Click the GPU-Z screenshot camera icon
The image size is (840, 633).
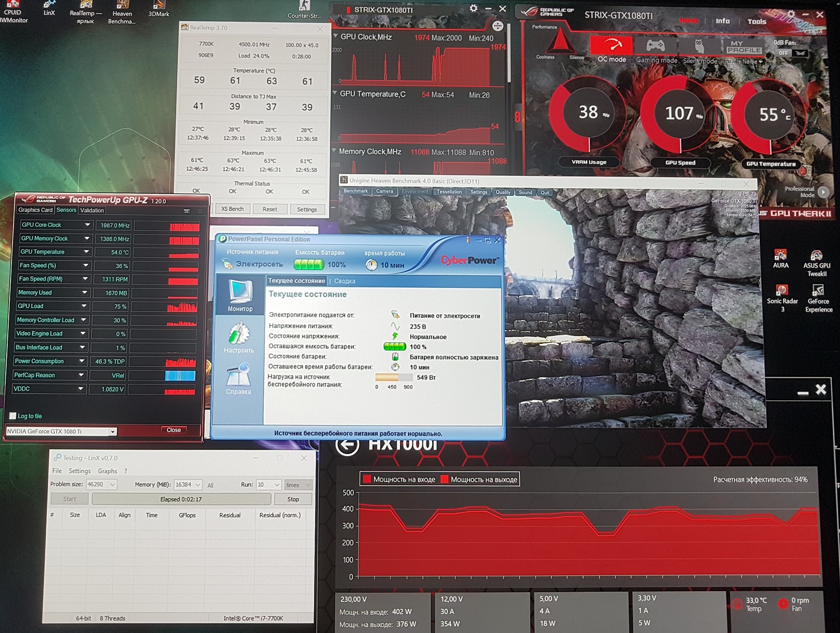tap(187, 211)
